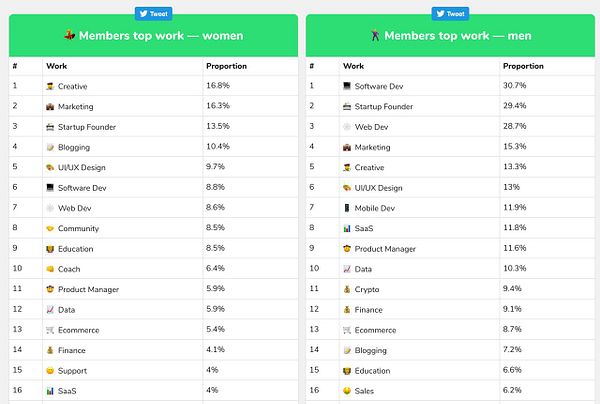
Task: Select the Work column header in men table
Action: 353,66
